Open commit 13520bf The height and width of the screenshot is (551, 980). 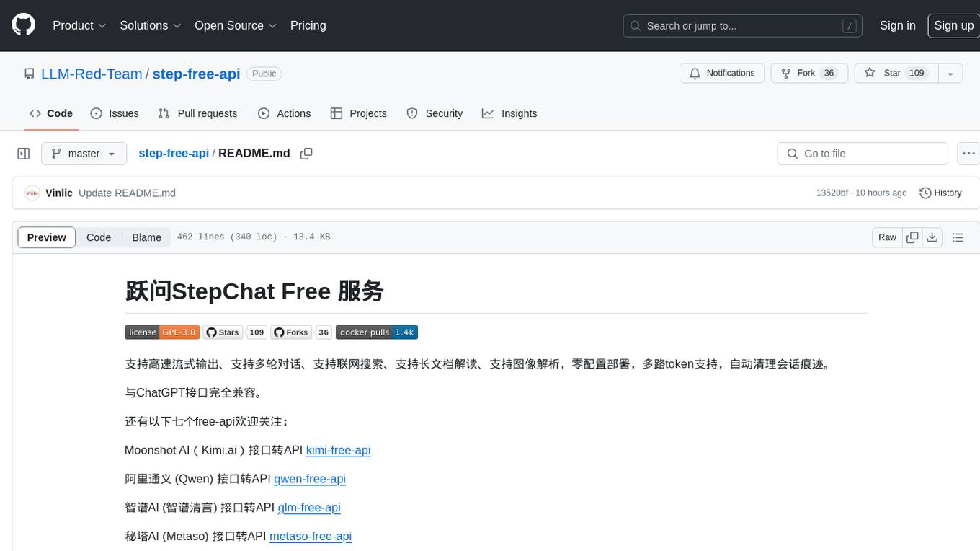tap(832, 193)
